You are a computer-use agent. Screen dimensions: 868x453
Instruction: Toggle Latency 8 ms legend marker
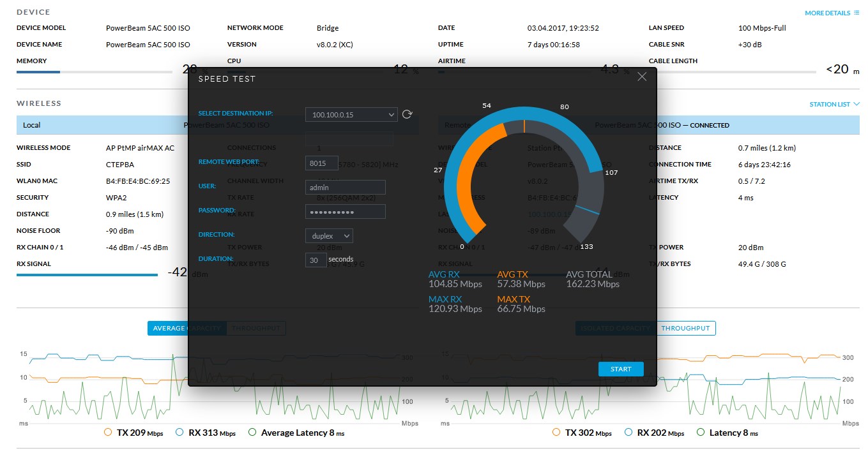pos(699,433)
